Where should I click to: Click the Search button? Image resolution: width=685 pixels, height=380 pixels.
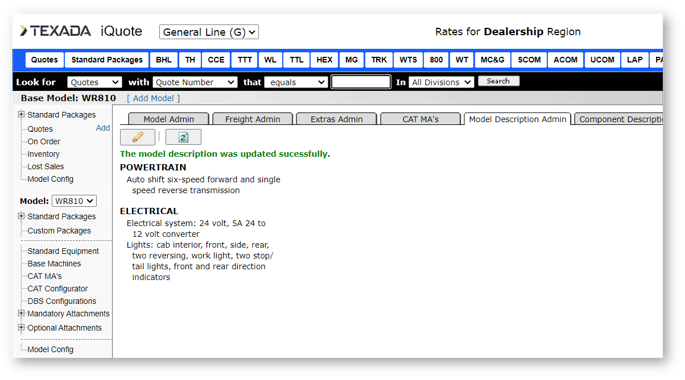pyautogui.click(x=498, y=81)
